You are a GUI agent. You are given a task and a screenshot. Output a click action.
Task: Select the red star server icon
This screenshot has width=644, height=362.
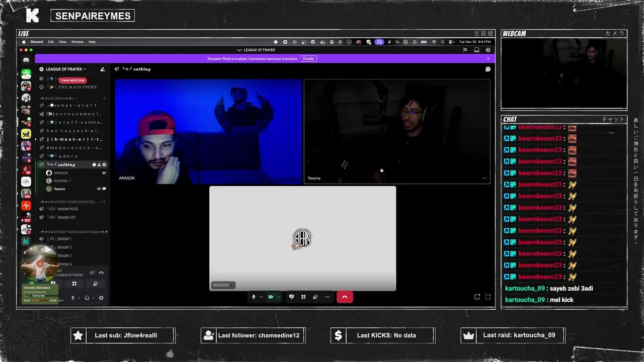26,206
